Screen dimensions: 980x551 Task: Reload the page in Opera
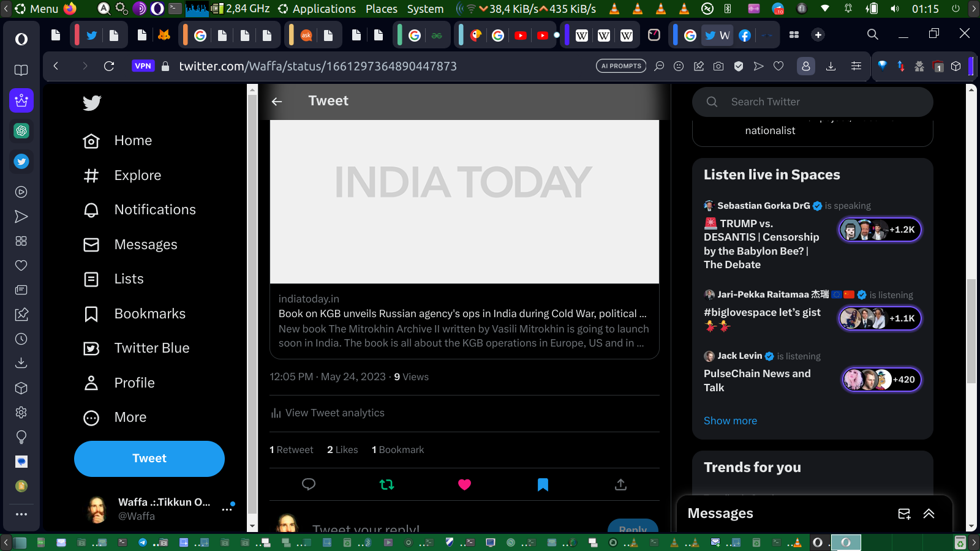[x=109, y=66]
